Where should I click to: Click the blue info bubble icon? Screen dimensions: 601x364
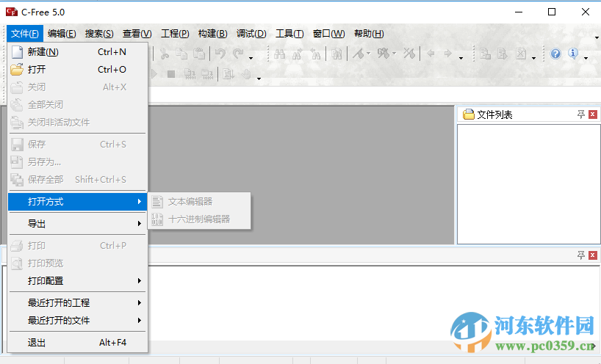click(573, 54)
